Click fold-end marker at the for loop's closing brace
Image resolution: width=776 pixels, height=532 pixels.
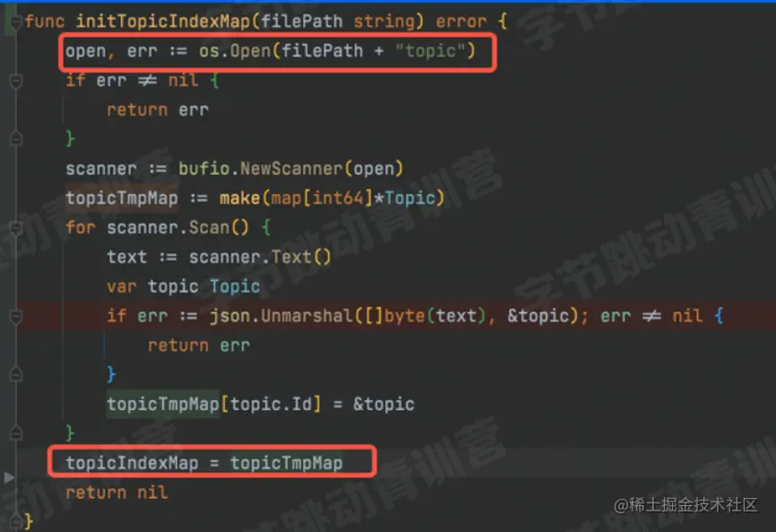[x=16, y=433]
